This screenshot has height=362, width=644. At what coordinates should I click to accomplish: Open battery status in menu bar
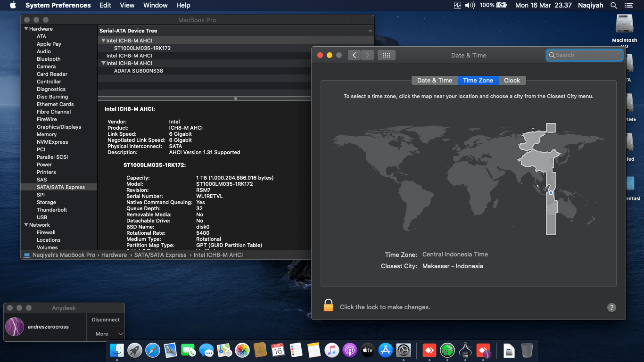click(493, 5)
